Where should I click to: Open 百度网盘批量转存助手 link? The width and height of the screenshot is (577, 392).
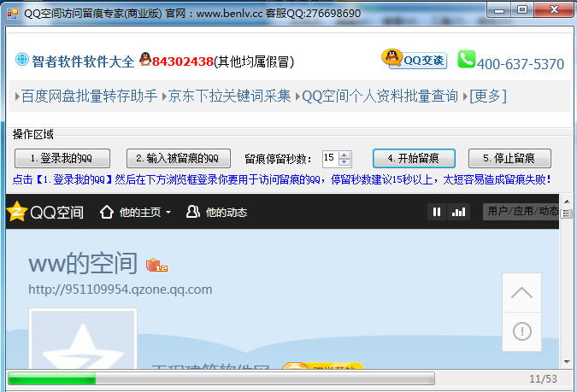point(89,97)
